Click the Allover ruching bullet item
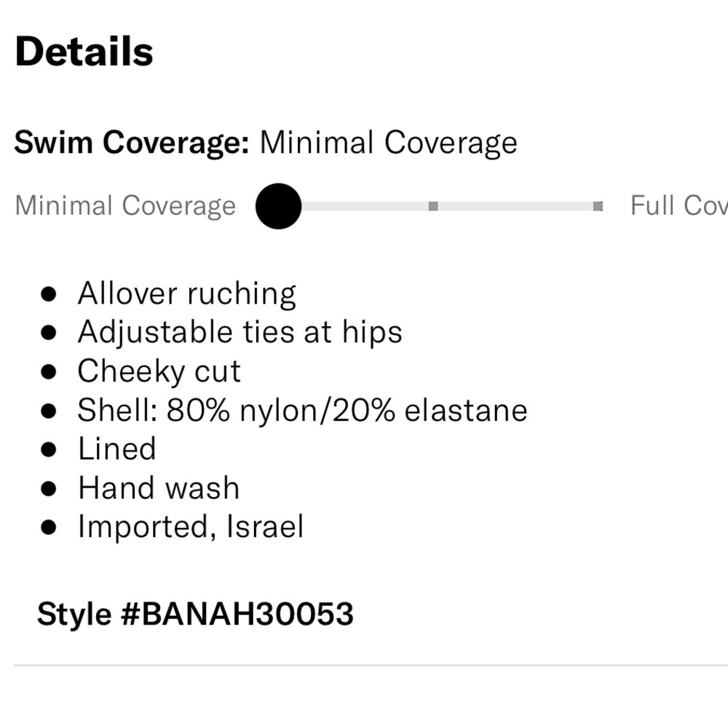The width and height of the screenshot is (728, 728). pyautogui.click(x=186, y=294)
